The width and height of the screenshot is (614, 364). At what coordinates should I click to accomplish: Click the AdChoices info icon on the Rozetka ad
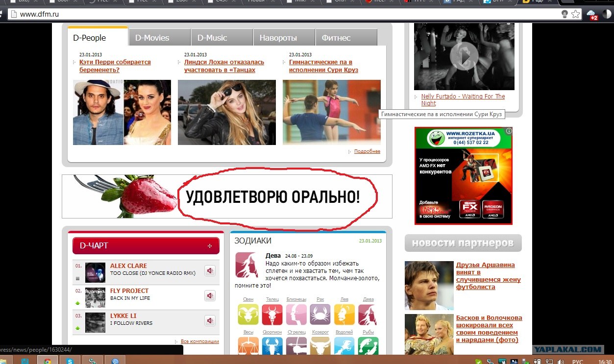(x=509, y=131)
